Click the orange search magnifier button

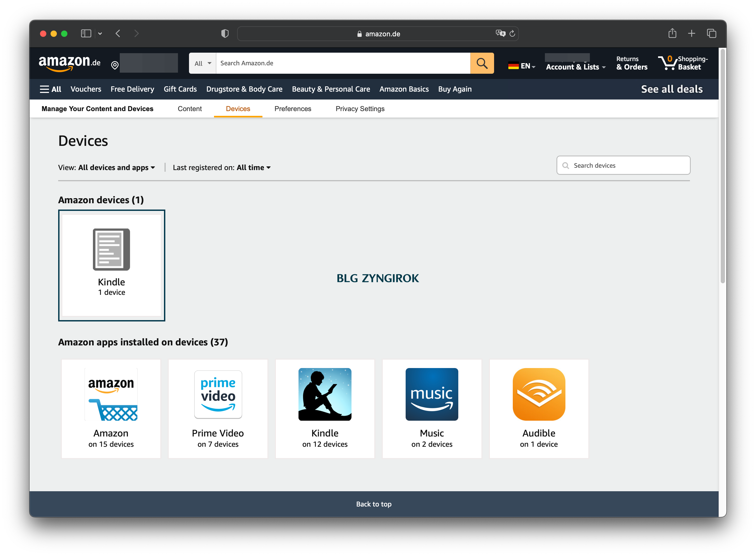[x=482, y=63]
